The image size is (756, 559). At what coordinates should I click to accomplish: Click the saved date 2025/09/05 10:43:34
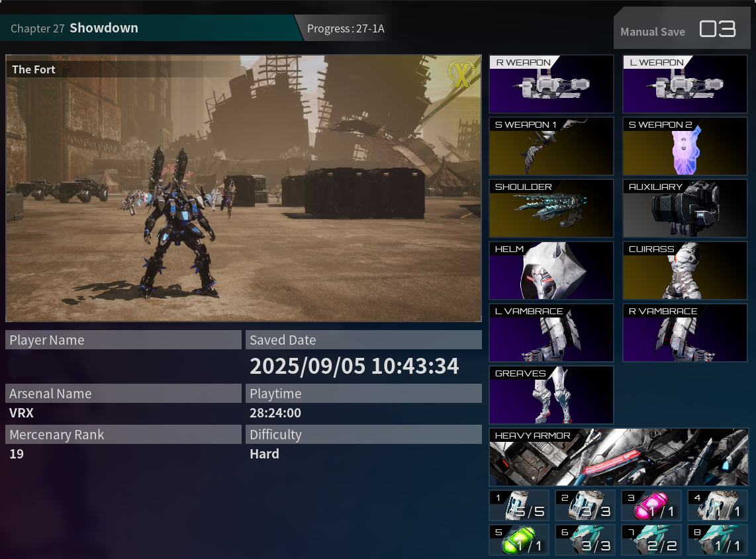click(x=354, y=366)
